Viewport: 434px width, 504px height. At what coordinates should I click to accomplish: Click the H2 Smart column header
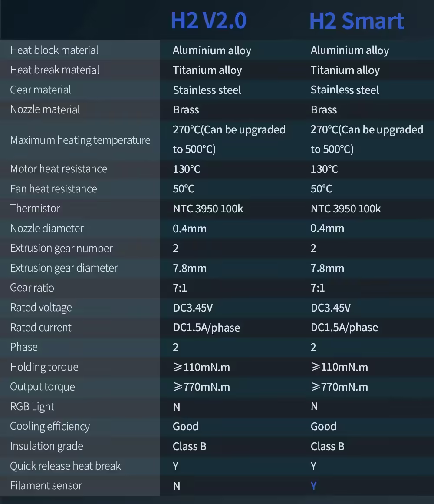pyautogui.click(x=356, y=21)
